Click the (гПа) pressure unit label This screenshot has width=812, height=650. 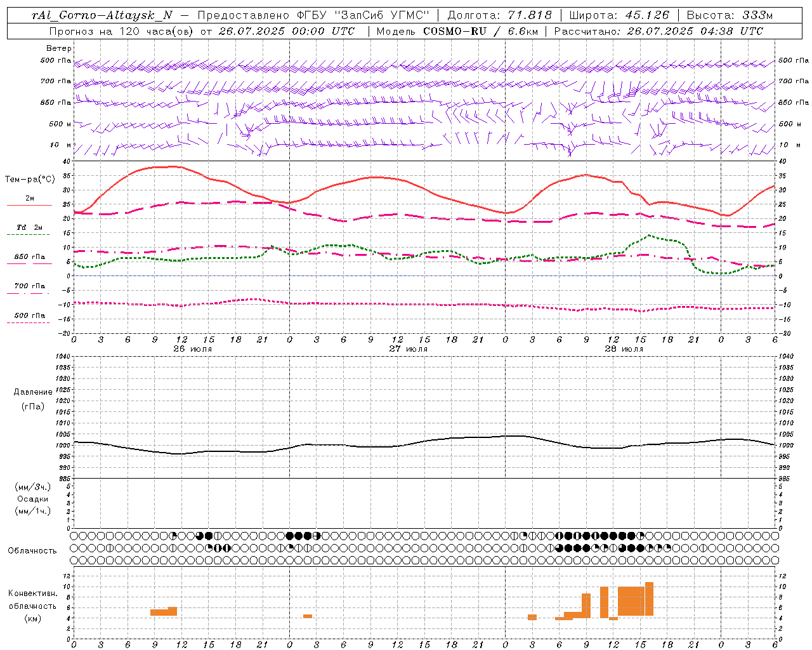tap(33, 406)
